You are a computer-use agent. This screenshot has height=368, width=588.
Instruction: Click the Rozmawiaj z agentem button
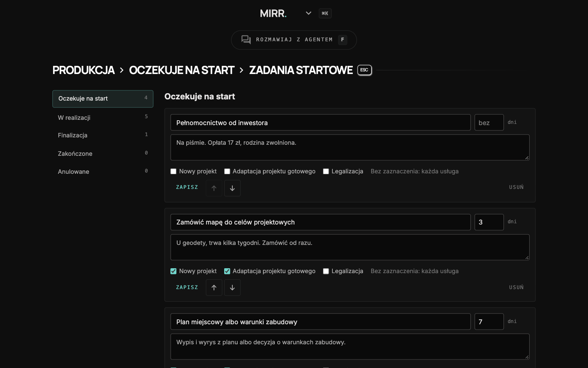pyautogui.click(x=294, y=40)
